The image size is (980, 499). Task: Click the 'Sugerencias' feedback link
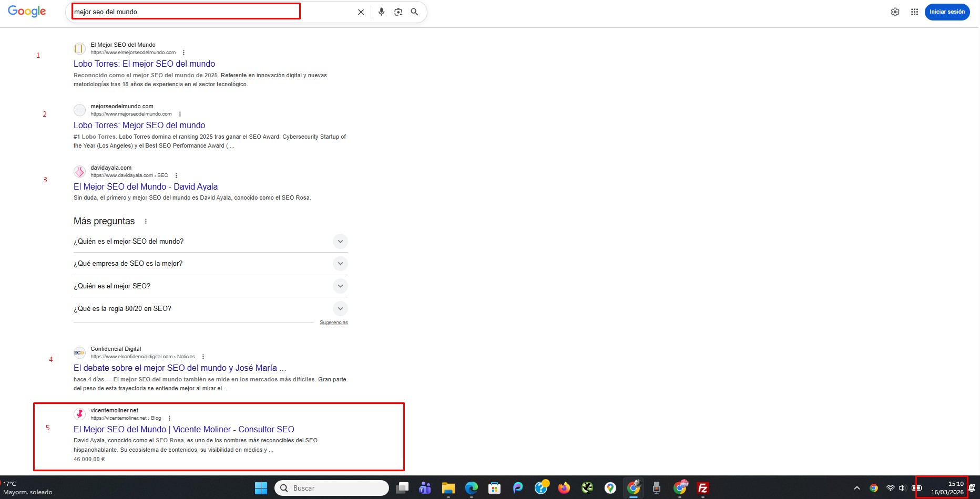(x=333, y=323)
